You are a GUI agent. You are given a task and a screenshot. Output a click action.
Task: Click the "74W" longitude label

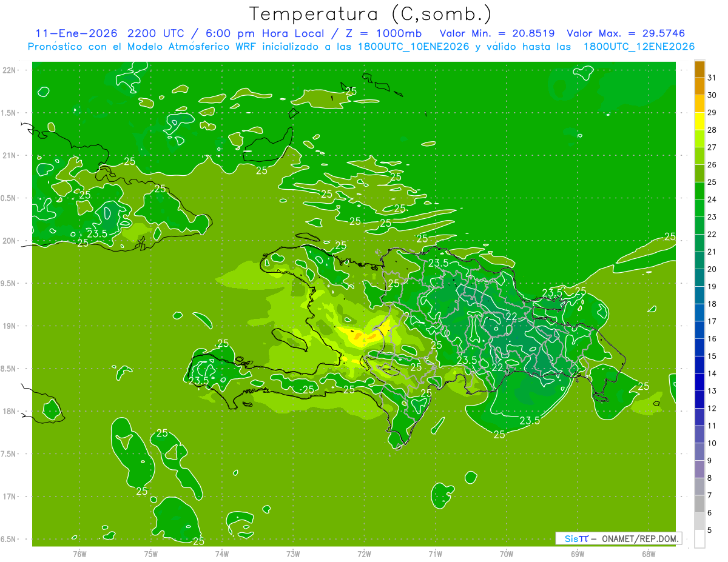coord(221,554)
